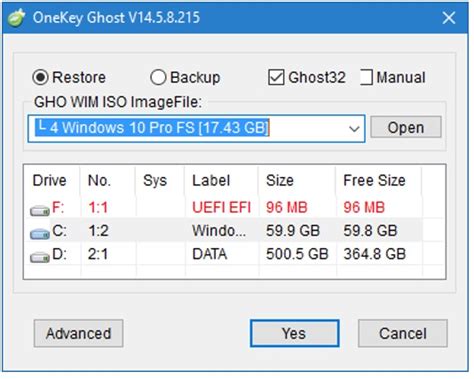Click the OneKey Ghost app icon in title bar

[x=16, y=17]
